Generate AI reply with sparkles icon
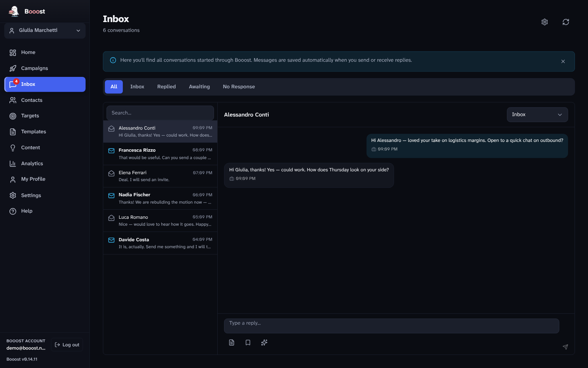The image size is (588, 368). point(264,343)
